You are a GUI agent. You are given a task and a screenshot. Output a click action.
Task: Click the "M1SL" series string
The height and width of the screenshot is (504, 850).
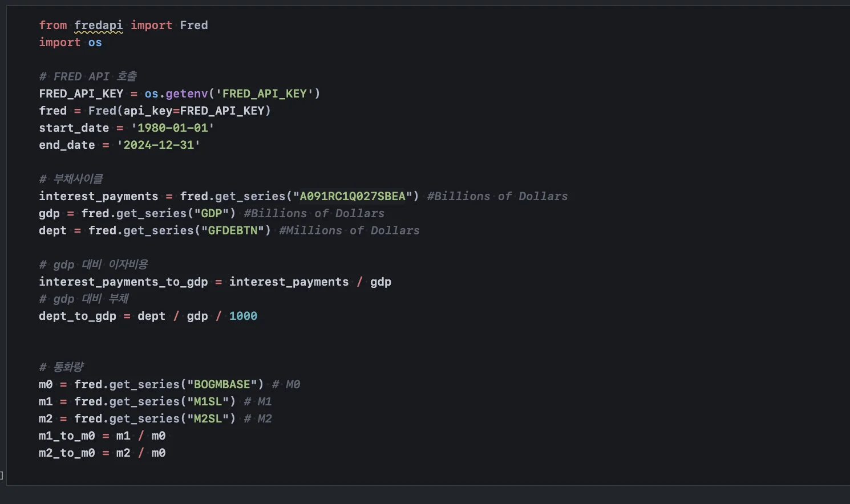pyautogui.click(x=208, y=401)
